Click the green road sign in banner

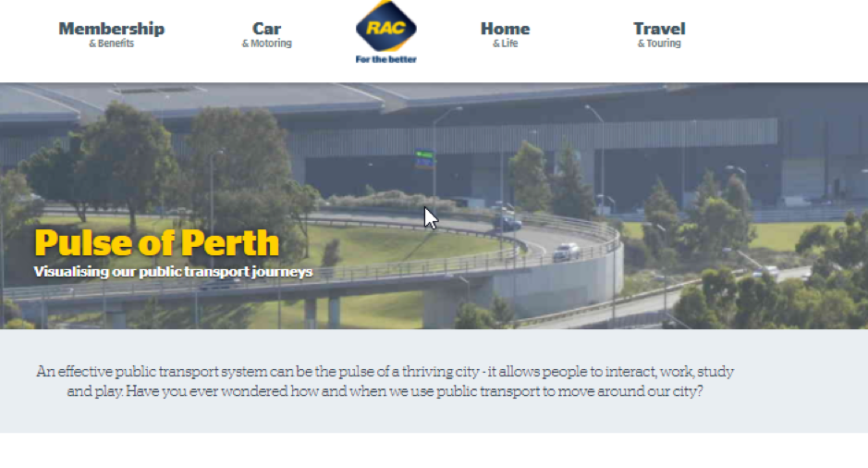click(424, 154)
